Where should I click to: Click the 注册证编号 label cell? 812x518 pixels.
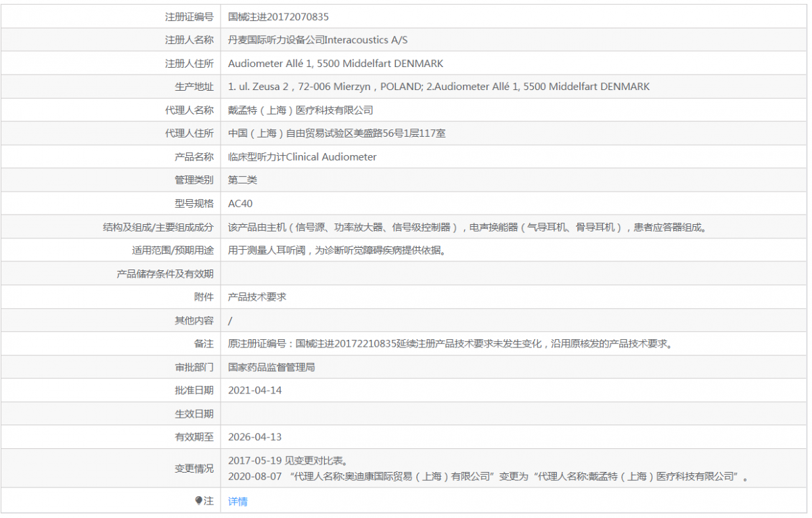[x=111, y=17]
